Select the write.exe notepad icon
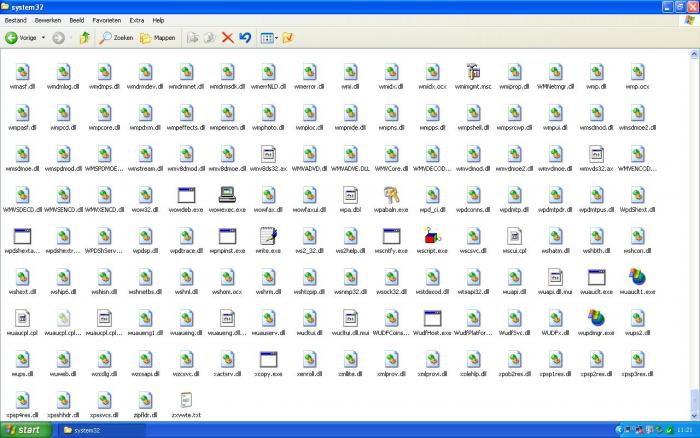Screen dimensions: 700x438 click(268, 236)
